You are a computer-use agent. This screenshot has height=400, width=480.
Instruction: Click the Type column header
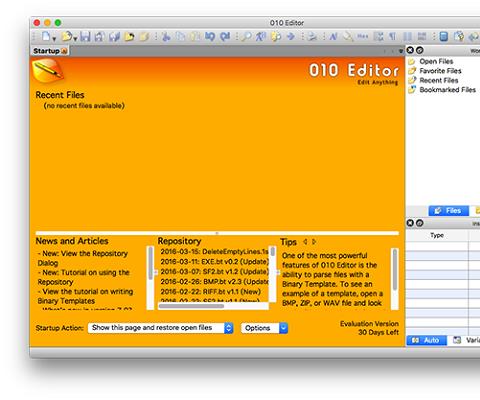(437, 235)
